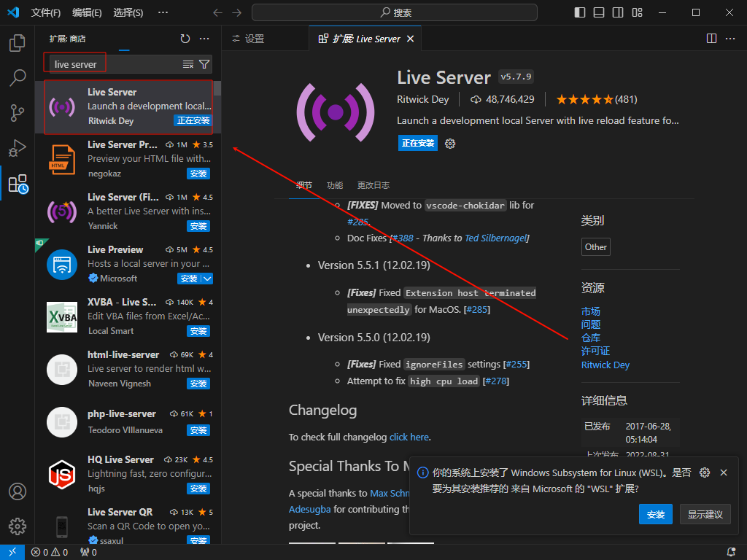Screen dimensions: 747x560
Task: Install Live Preview by Microsoft
Action: tap(189, 279)
